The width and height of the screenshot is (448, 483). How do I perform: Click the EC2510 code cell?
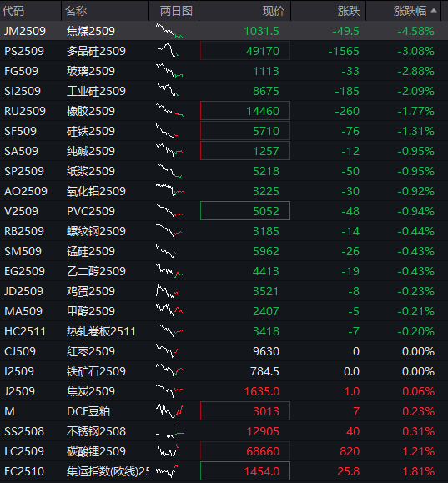[24, 471]
